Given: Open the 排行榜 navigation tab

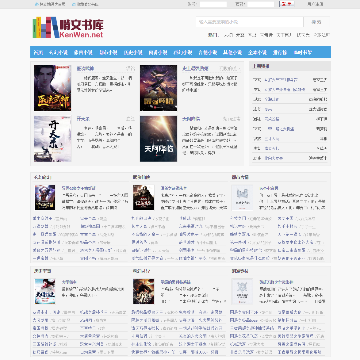Looking at the screenshot, I should [x=280, y=52].
